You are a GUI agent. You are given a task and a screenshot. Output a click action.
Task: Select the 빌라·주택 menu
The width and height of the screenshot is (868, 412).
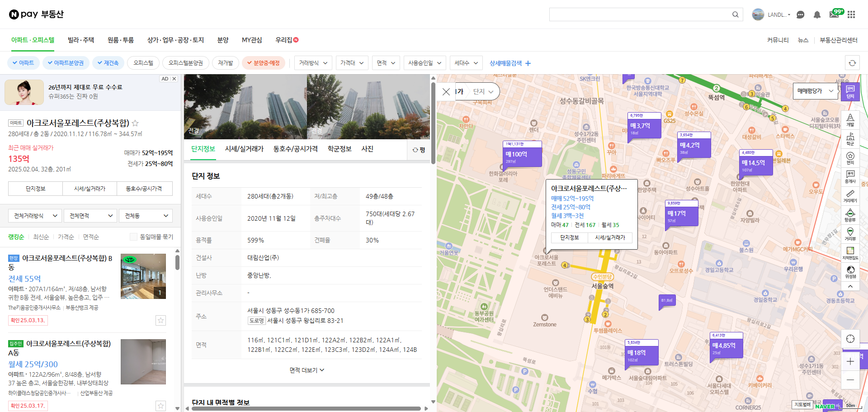[x=81, y=40]
